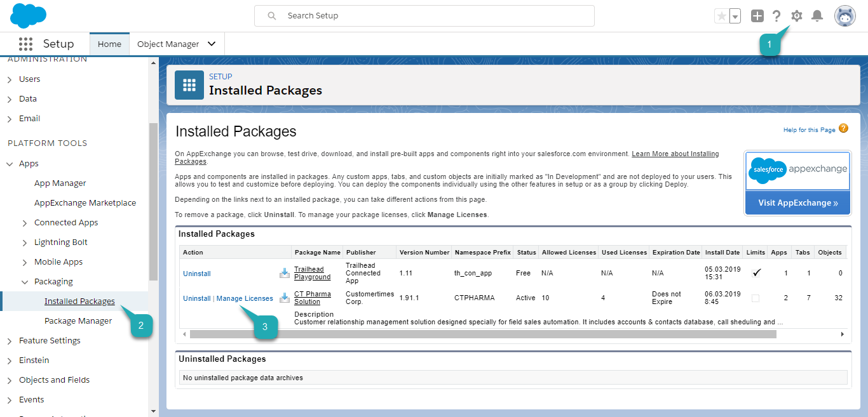Expand the Connected Apps tree node

[25, 223]
